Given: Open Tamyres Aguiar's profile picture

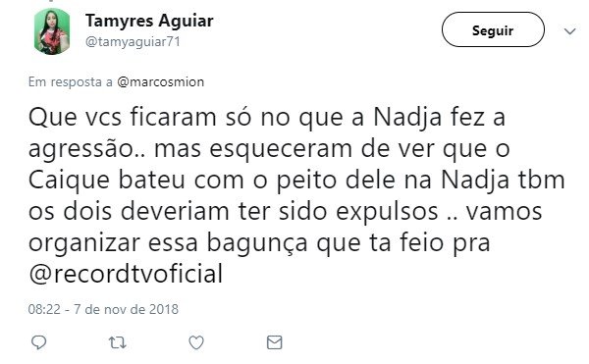Looking at the screenshot, I should (52, 31).
